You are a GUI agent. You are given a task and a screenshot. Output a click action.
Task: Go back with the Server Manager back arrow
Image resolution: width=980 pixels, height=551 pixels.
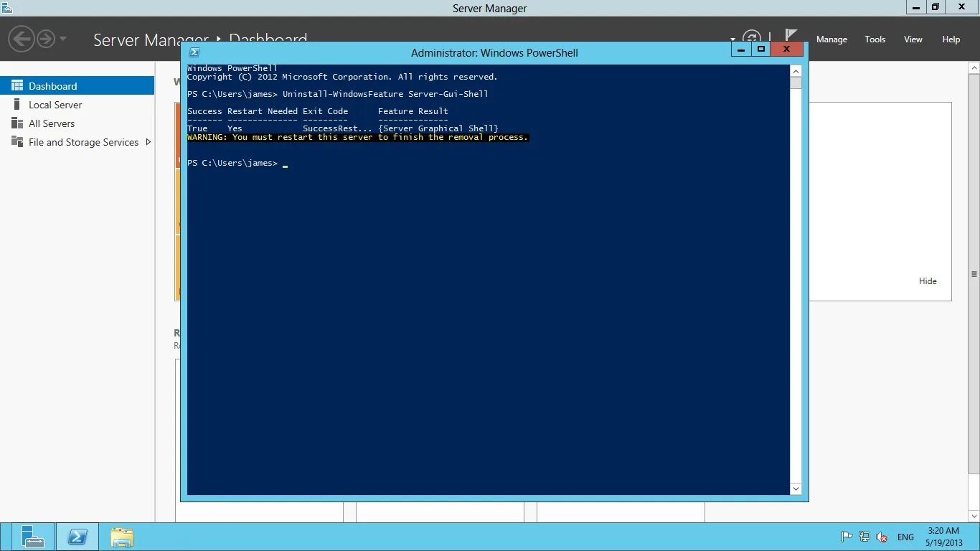pyautogui.click(x=22, y=39)
